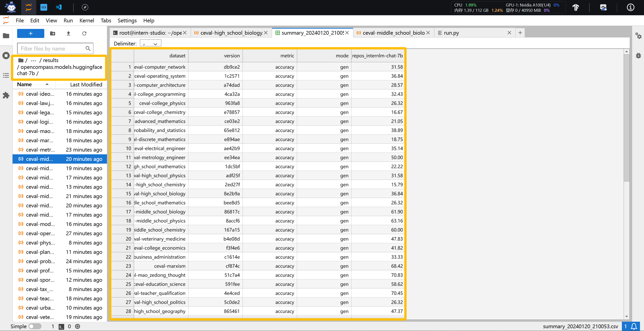Viewport: 644px width, 331px height.
Task: Select the ceval-oper... file
Action: [x=60, y=233]
